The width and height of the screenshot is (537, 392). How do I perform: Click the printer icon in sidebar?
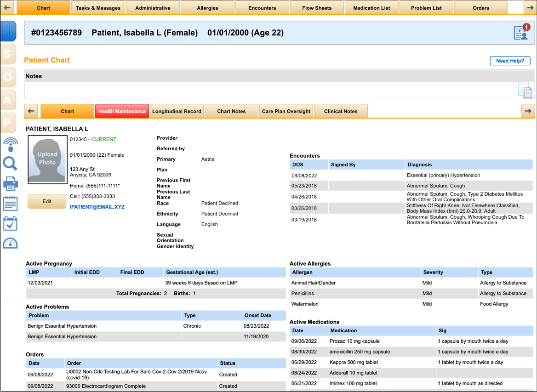tap(10, 184)
